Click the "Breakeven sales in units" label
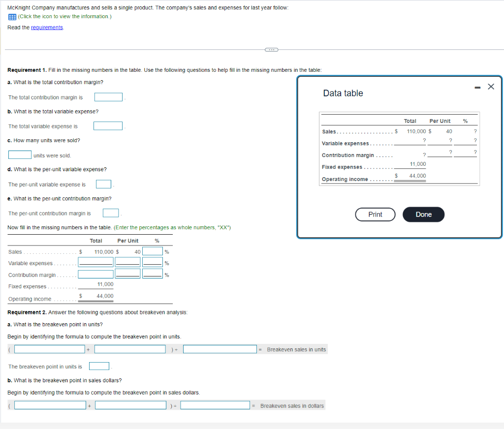This screenshot has height=429, width=504. 296,349
